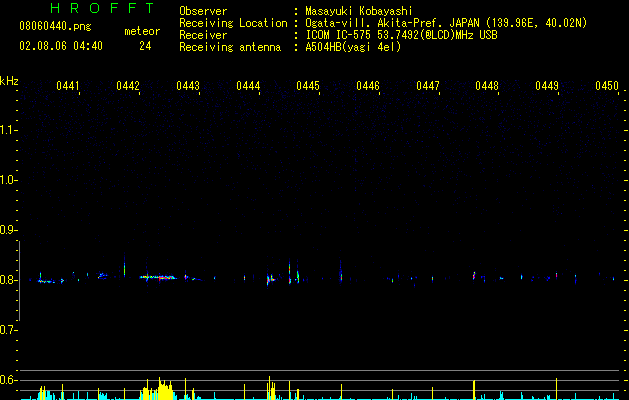Click the 0444 time marker

point(248,86)
